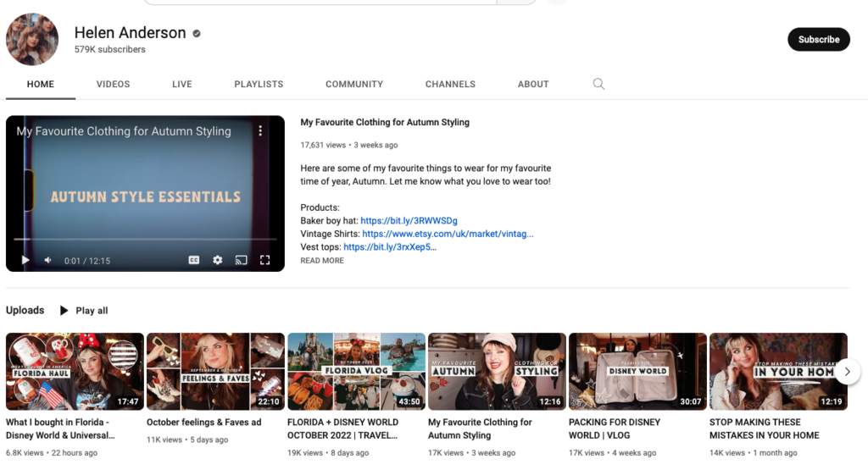Expand description with READ MORE
The image size is (868, 470).
322,261
